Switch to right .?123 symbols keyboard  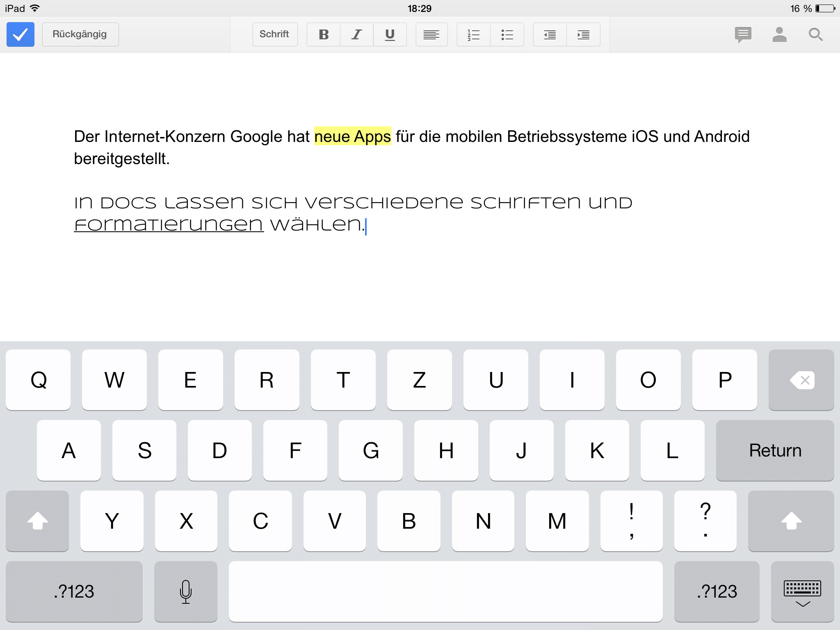tap(717, 591)
